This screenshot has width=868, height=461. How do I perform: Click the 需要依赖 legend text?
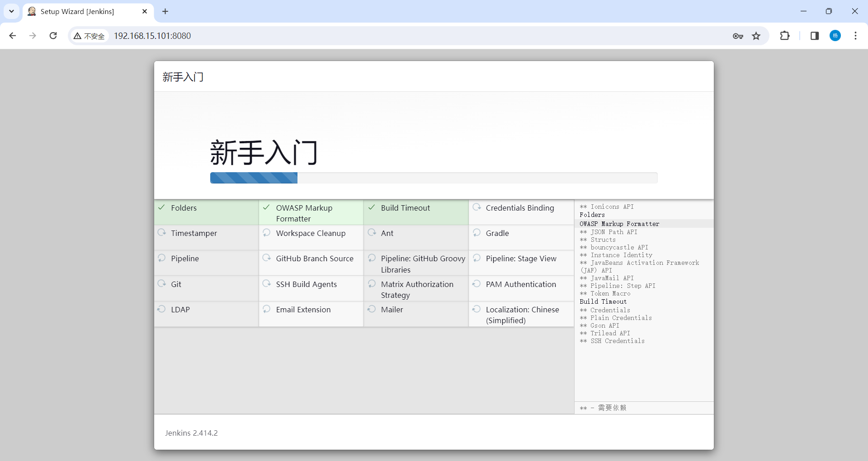[612, 408]
